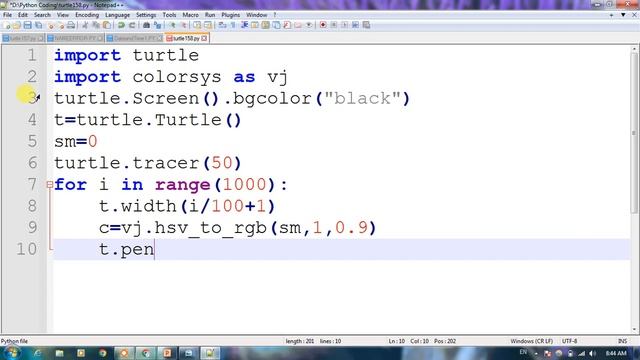Toggle synchronized horizontal scrolling icon
The width and height of the screenshot is (640, 360).
[208, 25]
